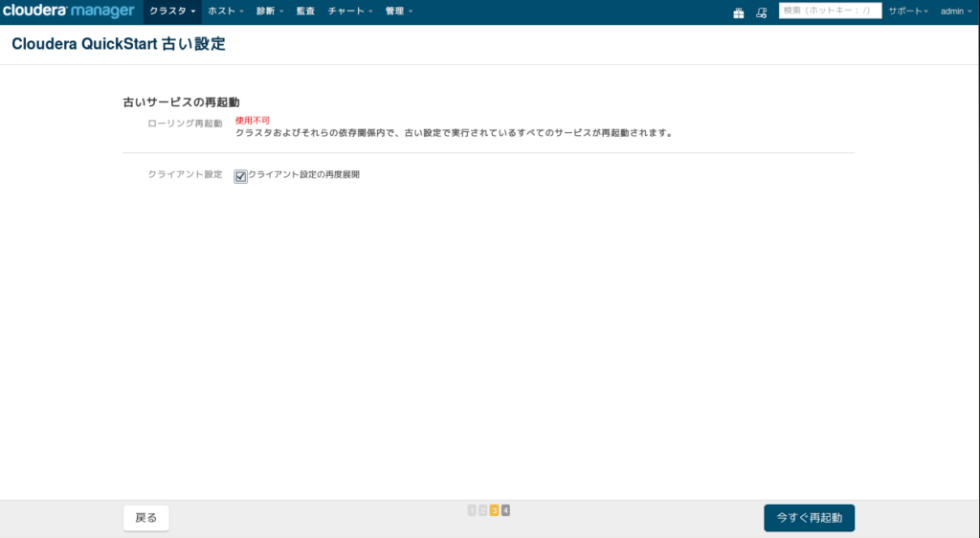Expand the 診断 menu
Screen dimensions: 980x538
coord(269,11)
